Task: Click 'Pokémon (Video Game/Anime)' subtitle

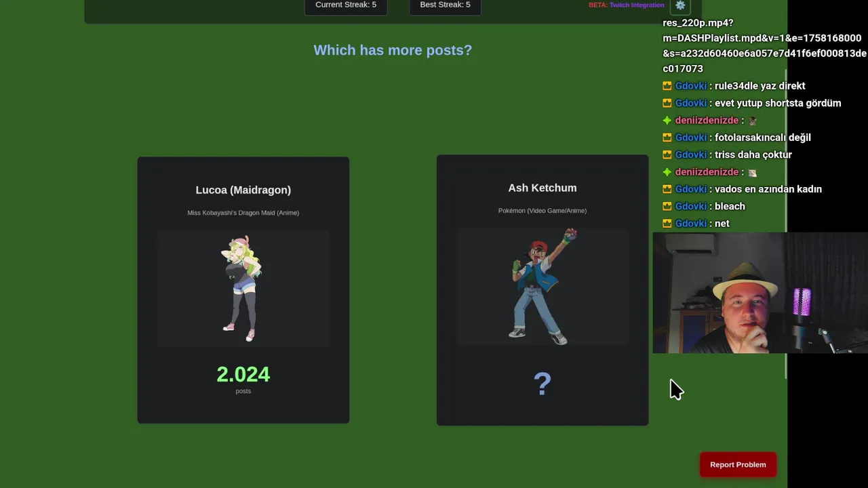Action: click(x=542, y=211)
